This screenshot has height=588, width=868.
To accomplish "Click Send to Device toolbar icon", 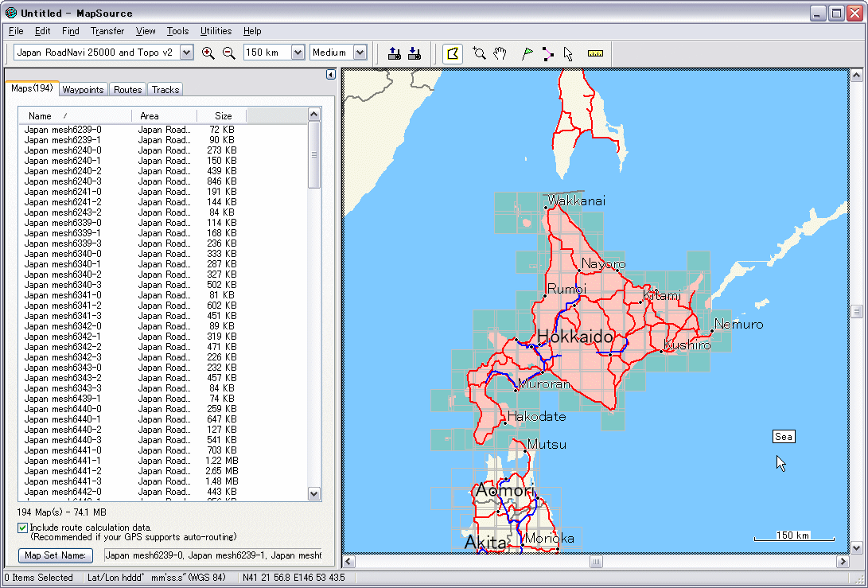I will 394,53.
